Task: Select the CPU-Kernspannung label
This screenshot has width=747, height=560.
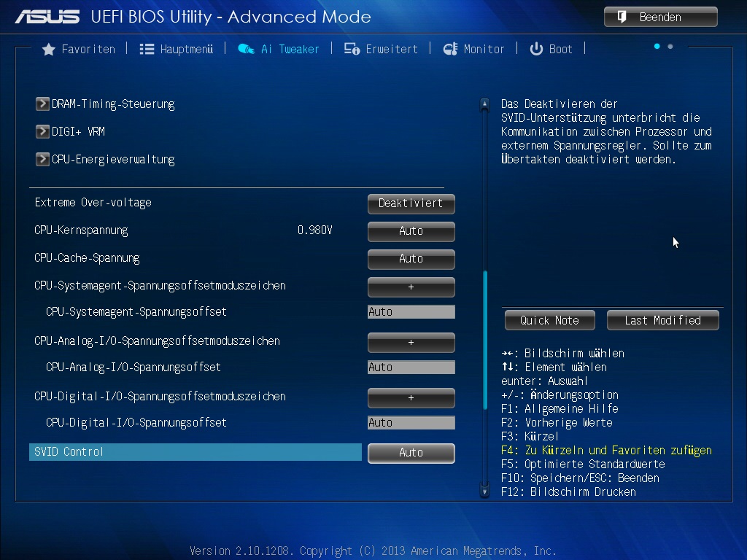Action: (81, 230)
